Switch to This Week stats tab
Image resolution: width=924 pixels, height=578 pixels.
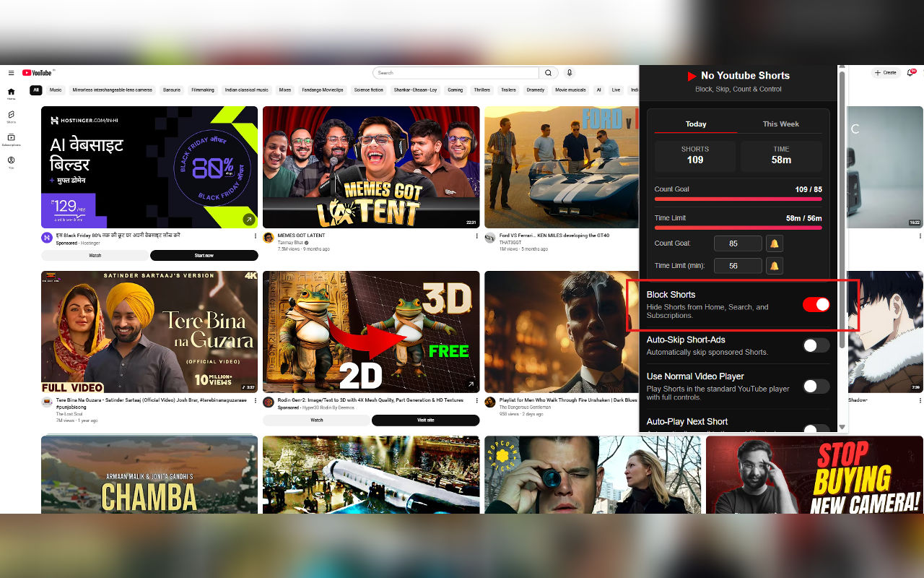pos(780,124)
